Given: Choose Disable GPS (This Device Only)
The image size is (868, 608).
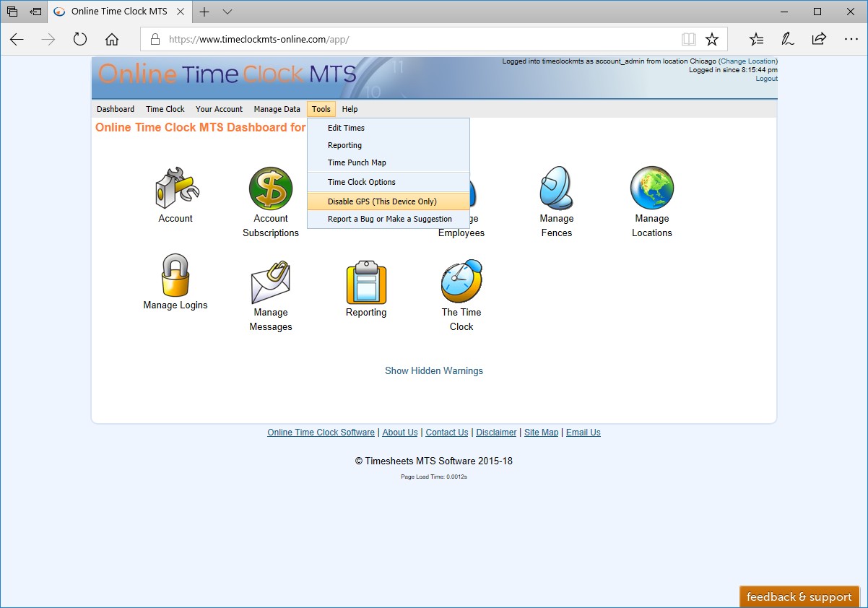Looking at the screenshot, I should click(389, 201).
